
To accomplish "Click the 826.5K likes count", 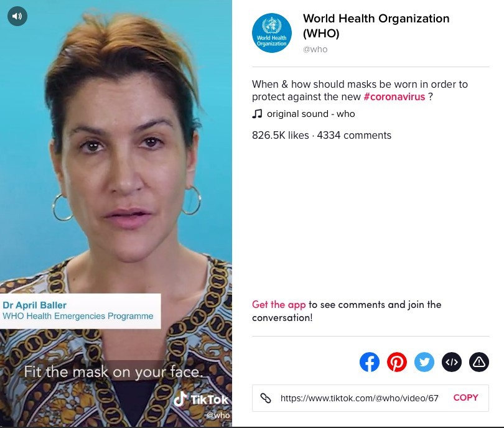I will [280, 135].
